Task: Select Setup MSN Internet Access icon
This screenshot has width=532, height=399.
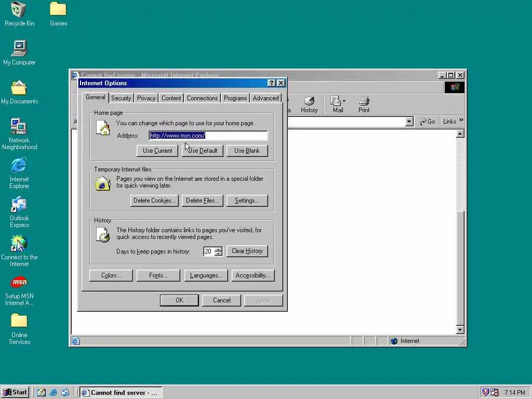Action: click(x=19, y=290)
